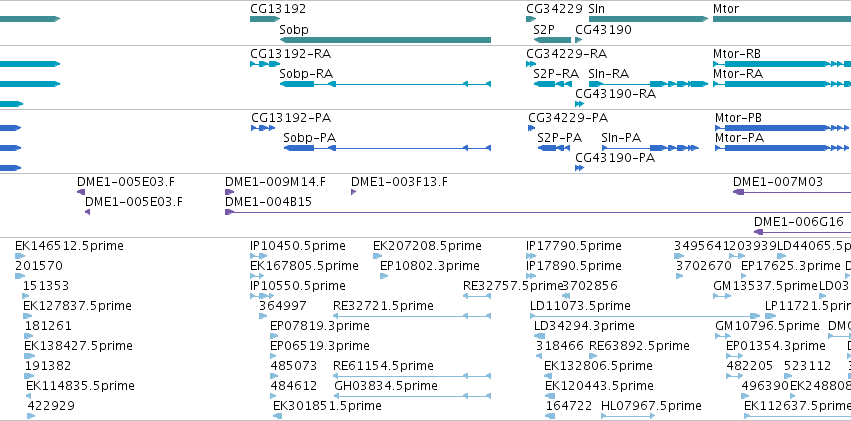The width and height of the screenshot is (851, 421).
Task: Open the EK301851.5prime EST
Action: (x=277, y=416)
